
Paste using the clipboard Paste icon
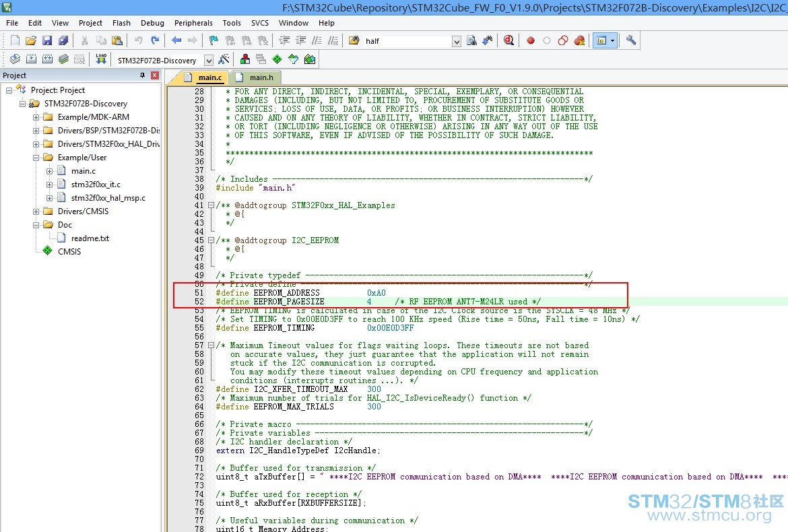117,40
